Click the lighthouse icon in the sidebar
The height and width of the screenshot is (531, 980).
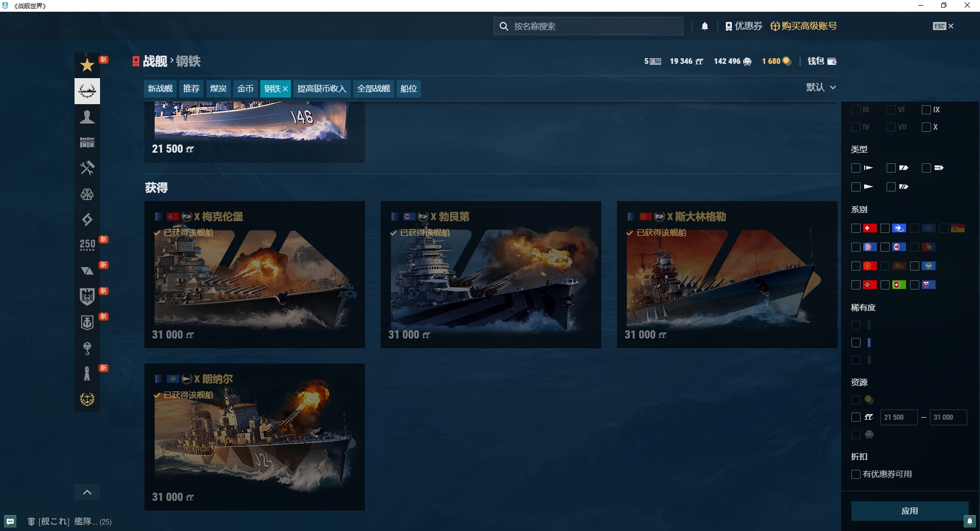pos(87,373)
